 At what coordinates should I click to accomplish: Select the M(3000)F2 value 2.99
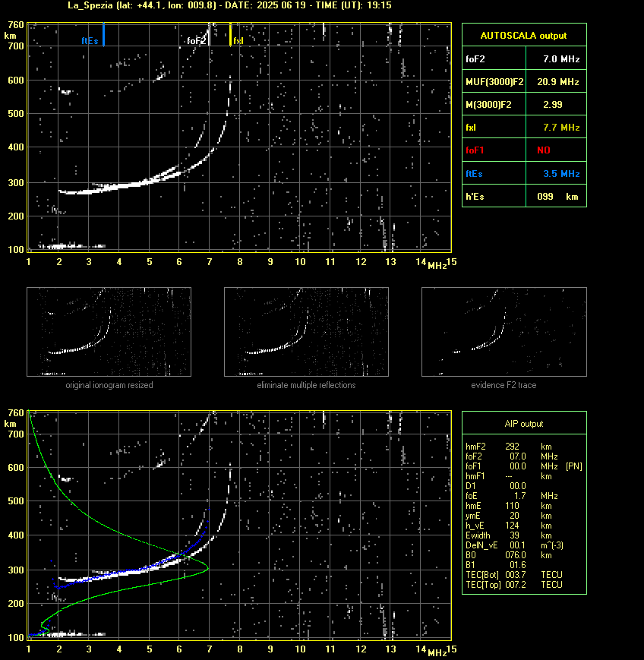coord(553,104)
